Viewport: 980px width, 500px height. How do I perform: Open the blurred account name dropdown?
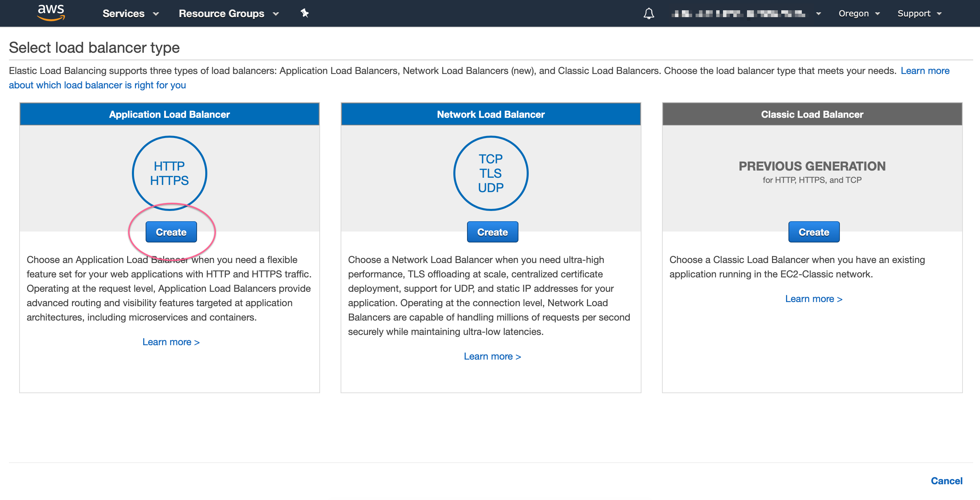coord(745,14)
